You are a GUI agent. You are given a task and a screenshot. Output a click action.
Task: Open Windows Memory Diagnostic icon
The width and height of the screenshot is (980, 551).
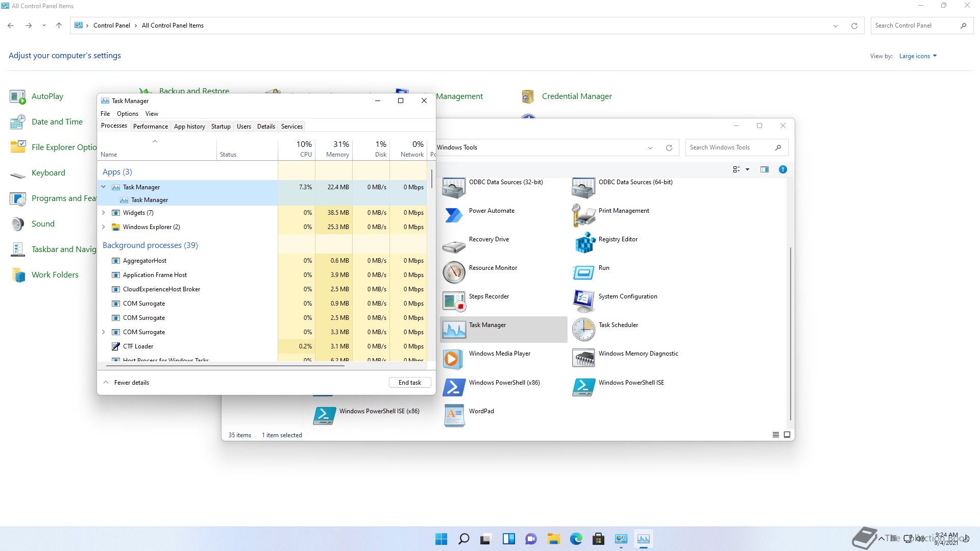click(x=583, y=358)
